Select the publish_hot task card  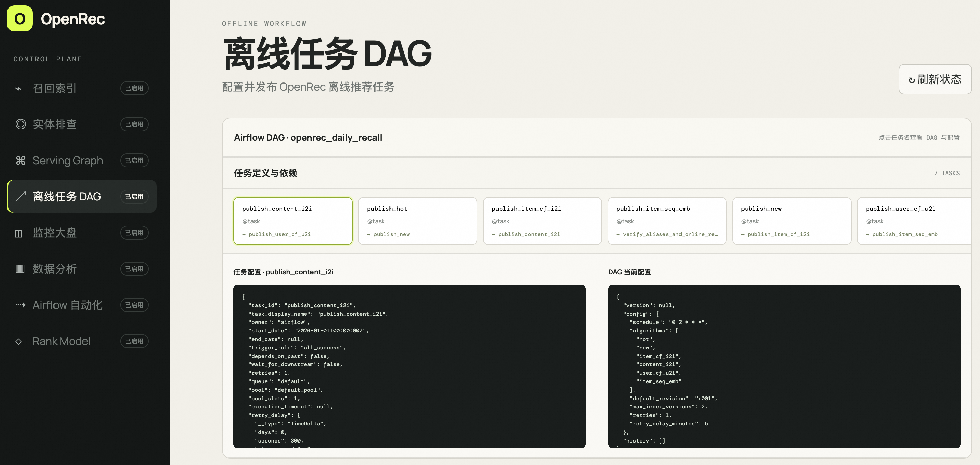click(x=417, y=221)
